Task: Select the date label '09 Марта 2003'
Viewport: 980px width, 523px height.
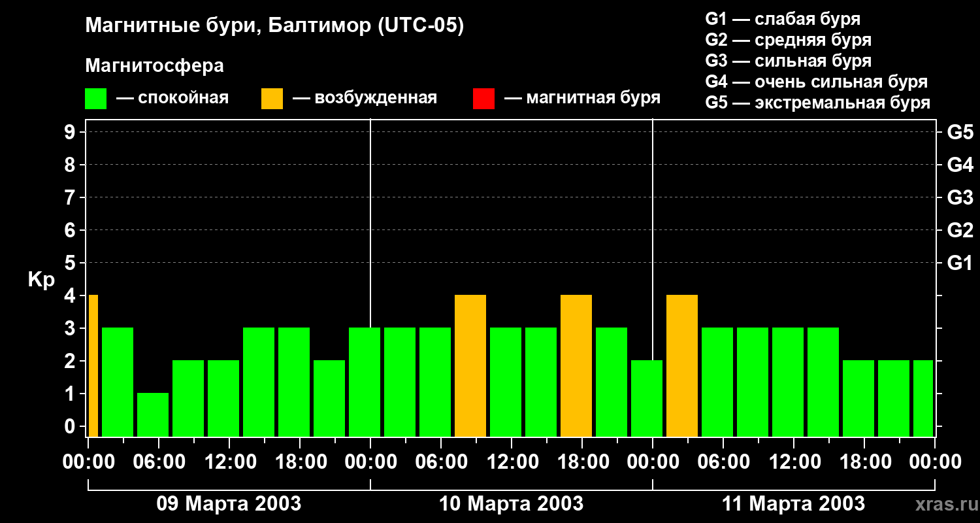Action: click(229, 503)
